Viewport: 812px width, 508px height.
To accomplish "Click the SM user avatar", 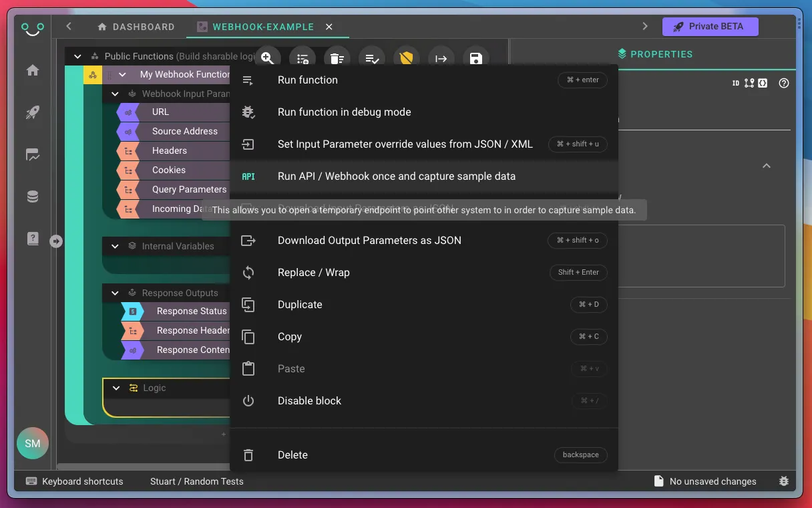I will [x=33, y=443].
